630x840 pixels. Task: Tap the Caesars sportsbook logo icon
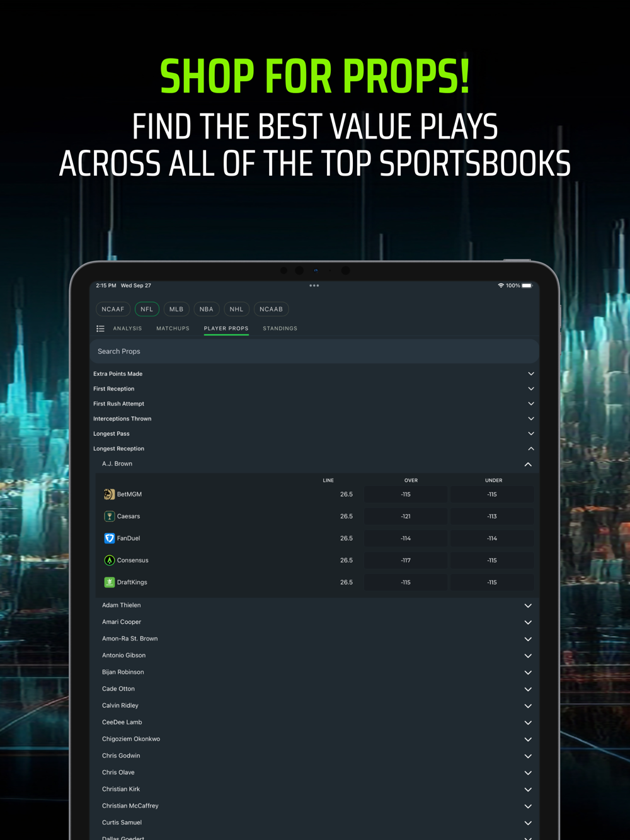[x=109, y=516]
